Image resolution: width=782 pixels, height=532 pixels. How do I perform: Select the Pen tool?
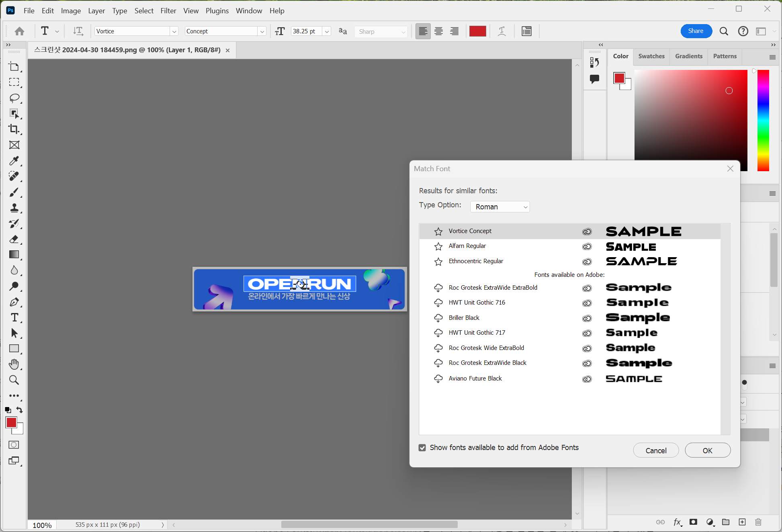pyautogui.click(x=14, y=302)
